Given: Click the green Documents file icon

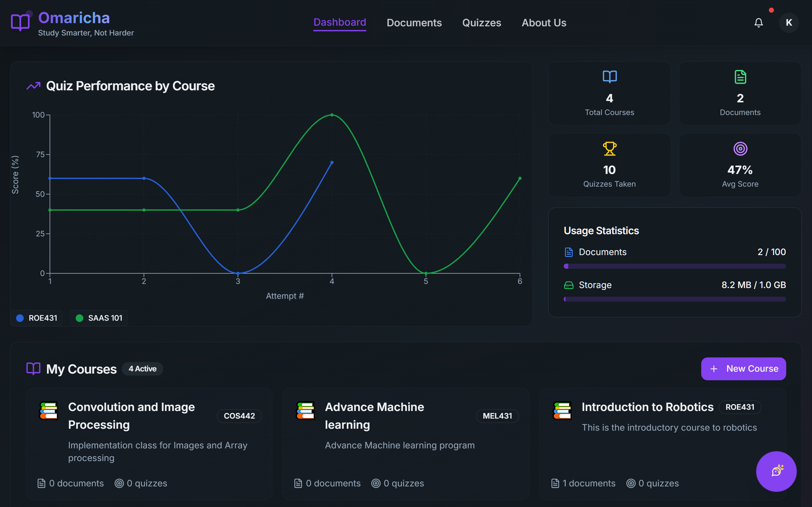Looking at the screenshot, I should [x=740, y=77].
